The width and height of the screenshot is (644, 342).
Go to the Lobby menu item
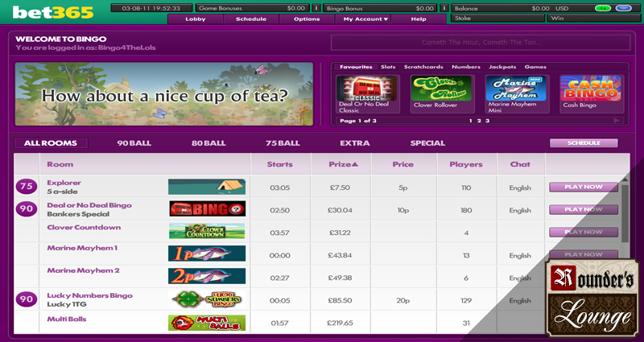tap(196, 19)
